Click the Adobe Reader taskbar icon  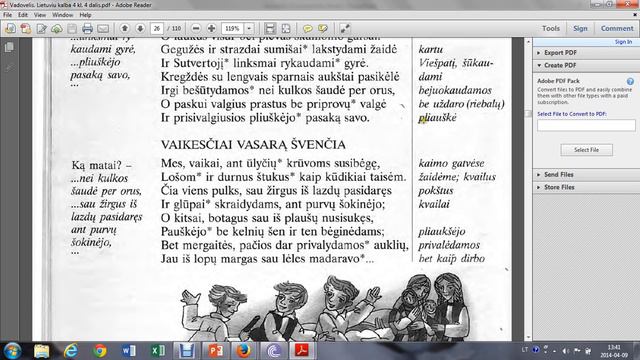tap(302, 351)
